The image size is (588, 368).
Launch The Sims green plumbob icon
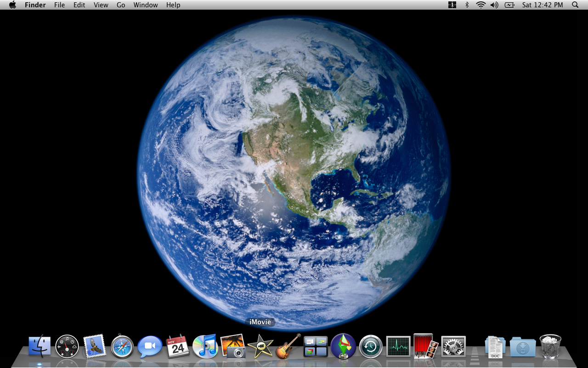coord(343,346)
